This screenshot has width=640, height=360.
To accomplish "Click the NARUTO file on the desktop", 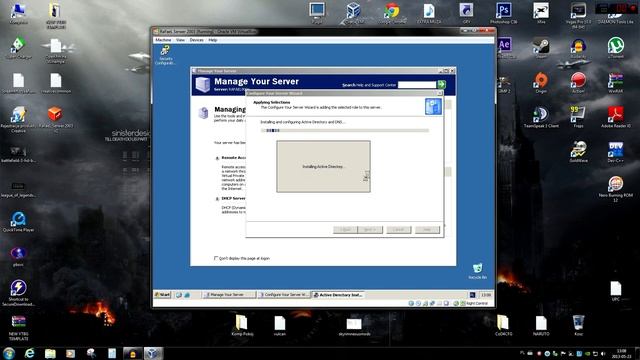I will coord(541,325).
